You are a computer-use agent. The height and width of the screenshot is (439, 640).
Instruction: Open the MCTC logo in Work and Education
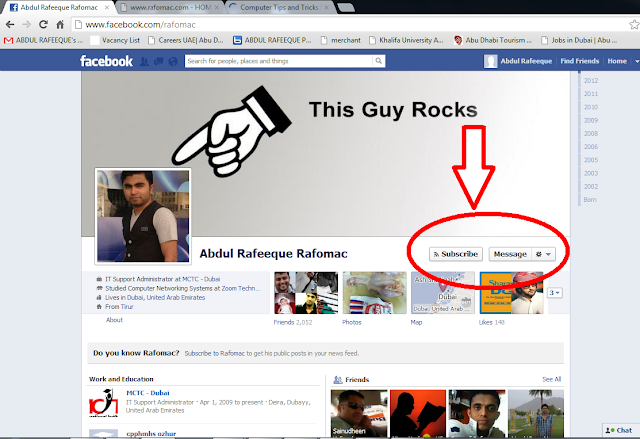[104, 403]
